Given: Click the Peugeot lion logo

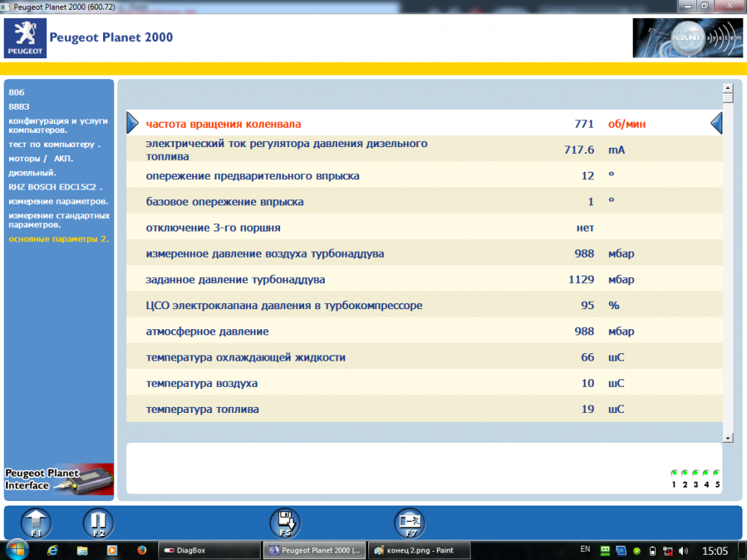Looking at the screenshot, I should (25, 39).
